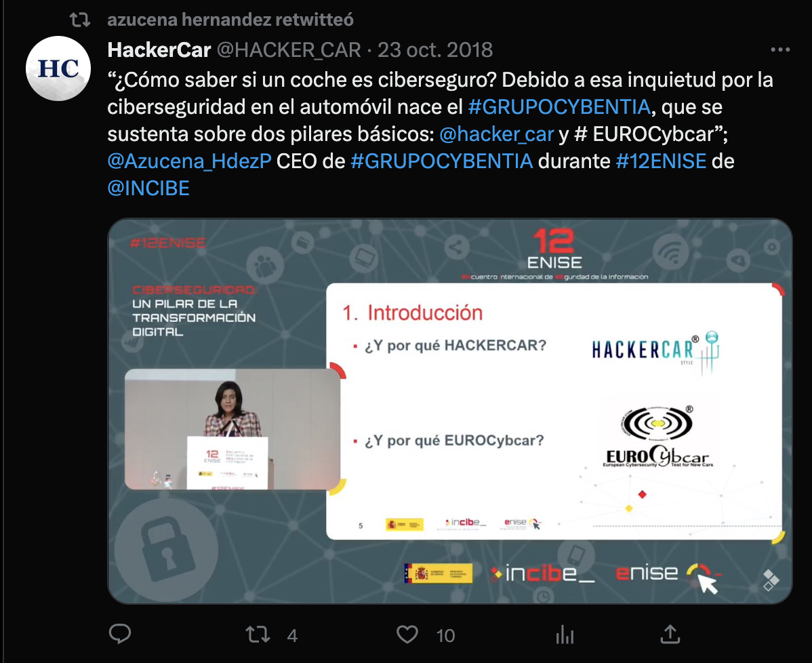The height and width of the screenshot is (663, 812).
Task: Open azucena hernandez retwitteó link
Action: click(230, 20)
